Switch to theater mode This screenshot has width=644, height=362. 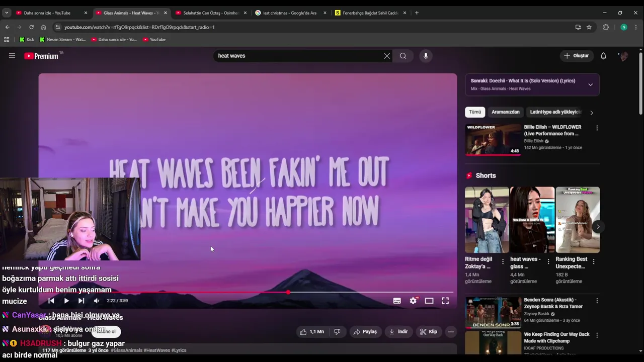429,301
